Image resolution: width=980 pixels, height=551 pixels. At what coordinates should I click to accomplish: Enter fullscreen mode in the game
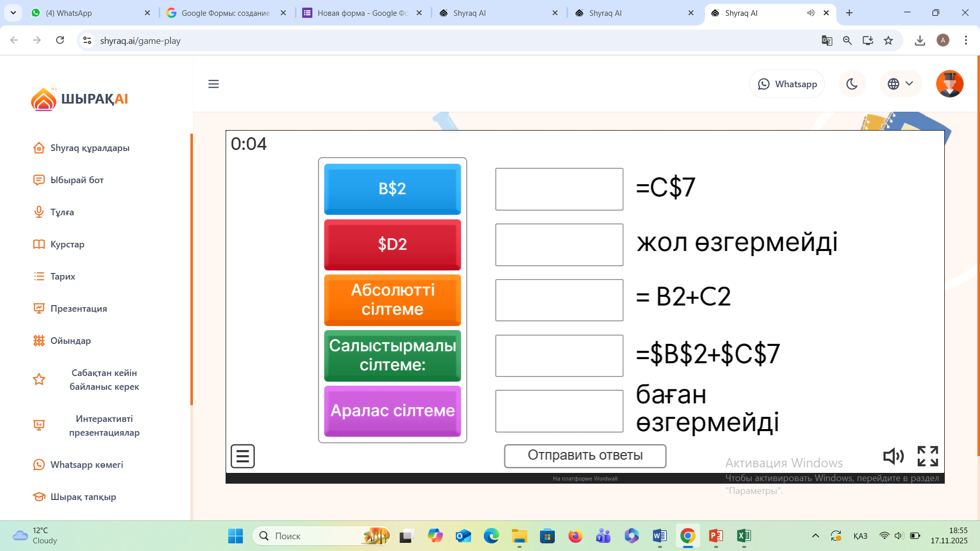927,456
